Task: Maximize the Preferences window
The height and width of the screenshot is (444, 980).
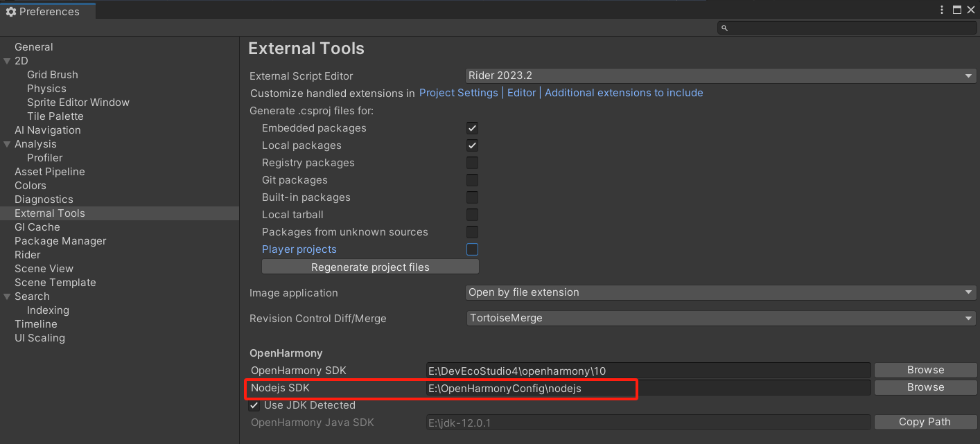Action: (957, 10)
